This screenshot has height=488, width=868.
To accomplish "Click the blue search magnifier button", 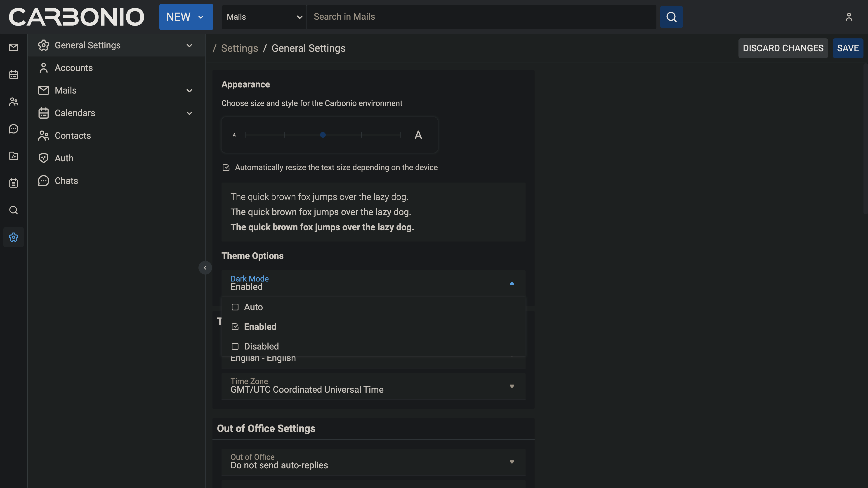I will tap(671, 17).
